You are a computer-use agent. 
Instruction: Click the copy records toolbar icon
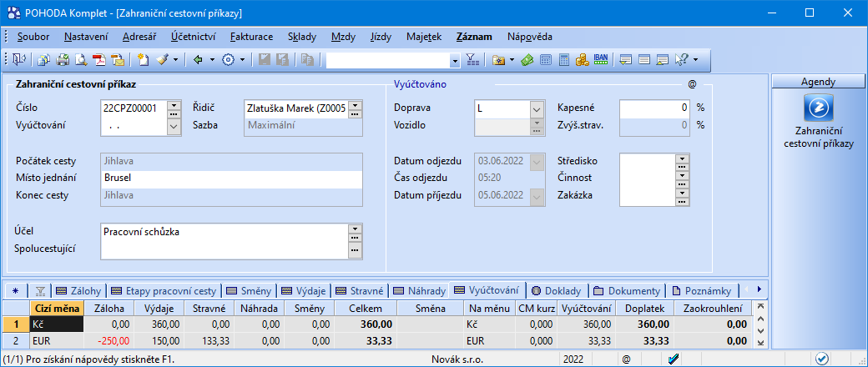44,60
